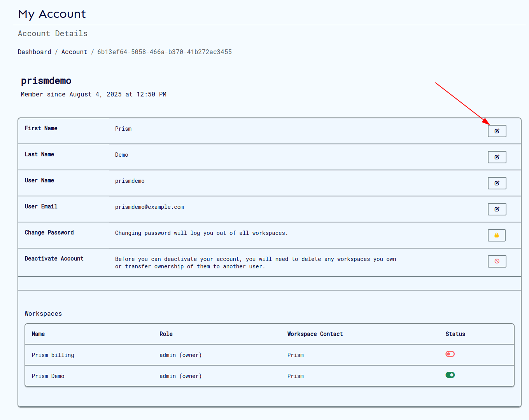Screen dimensions: 529x420
Task: Toggle Prism Demo workspace status off
Action: coord(450,375)
